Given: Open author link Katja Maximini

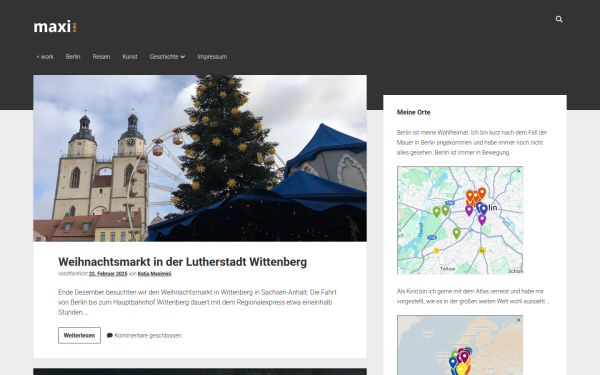Looking at the screenshot, I should [155, 274].
